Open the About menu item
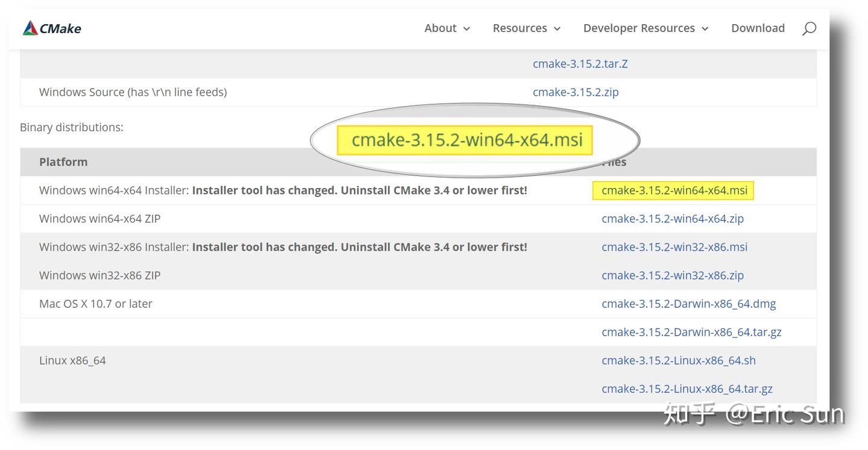 [x=440, y=28]
